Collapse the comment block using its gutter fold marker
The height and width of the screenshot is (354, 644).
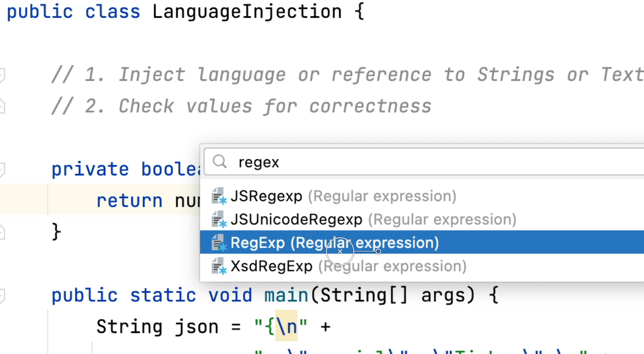[x=2, y=75]
